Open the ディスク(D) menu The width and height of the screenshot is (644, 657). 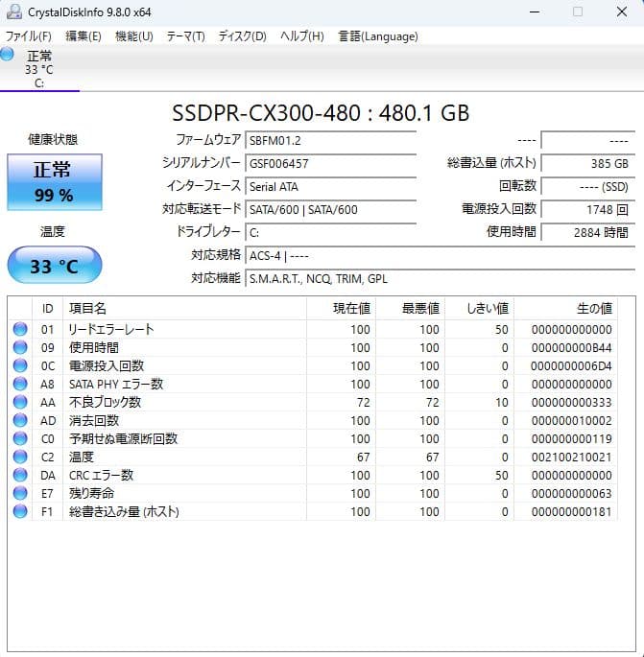pyautogui.click(x=242, y=36)
